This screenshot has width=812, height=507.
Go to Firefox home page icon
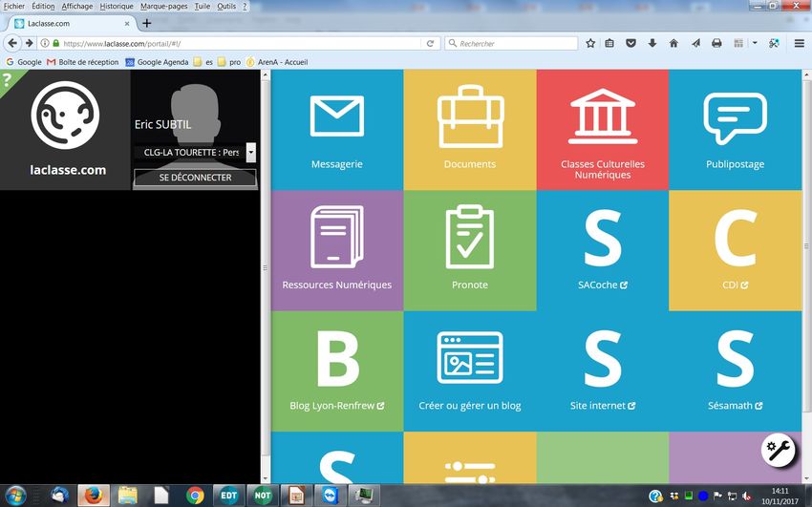point(673,44)
